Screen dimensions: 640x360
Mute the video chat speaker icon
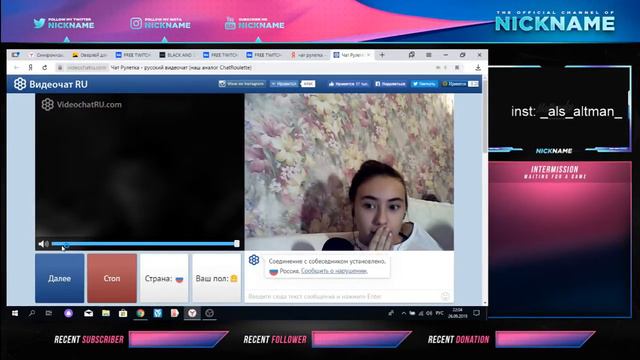click(x=42, y=244)
